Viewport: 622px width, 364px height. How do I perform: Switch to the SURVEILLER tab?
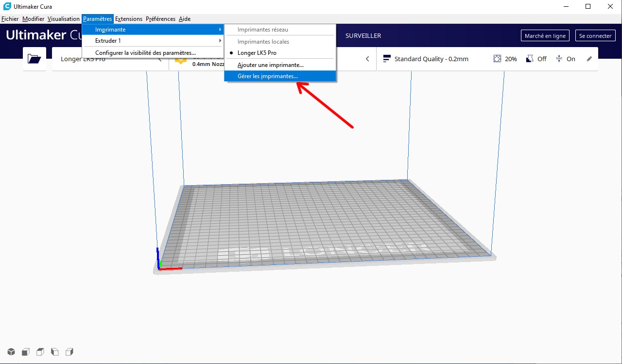coord(363,36)
